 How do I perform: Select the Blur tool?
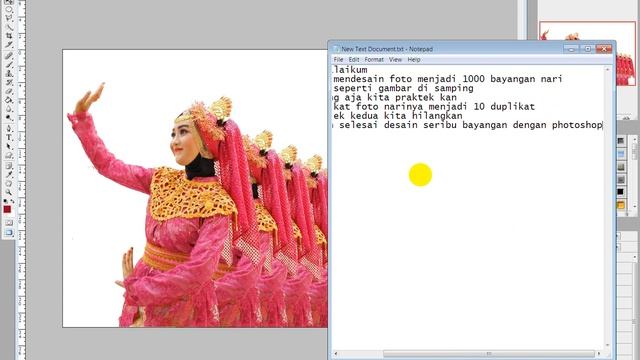(9, 109)
